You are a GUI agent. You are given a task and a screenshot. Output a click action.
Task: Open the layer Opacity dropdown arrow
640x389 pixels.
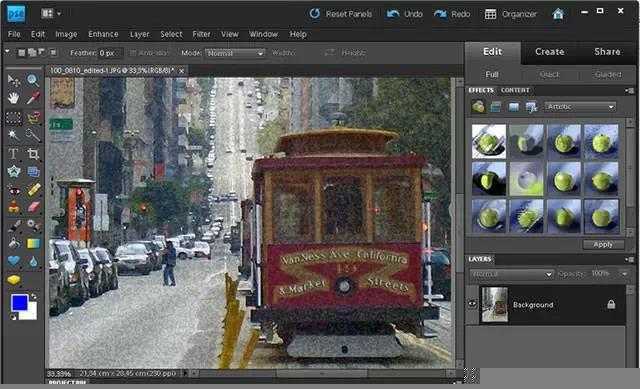click(624, 274)
